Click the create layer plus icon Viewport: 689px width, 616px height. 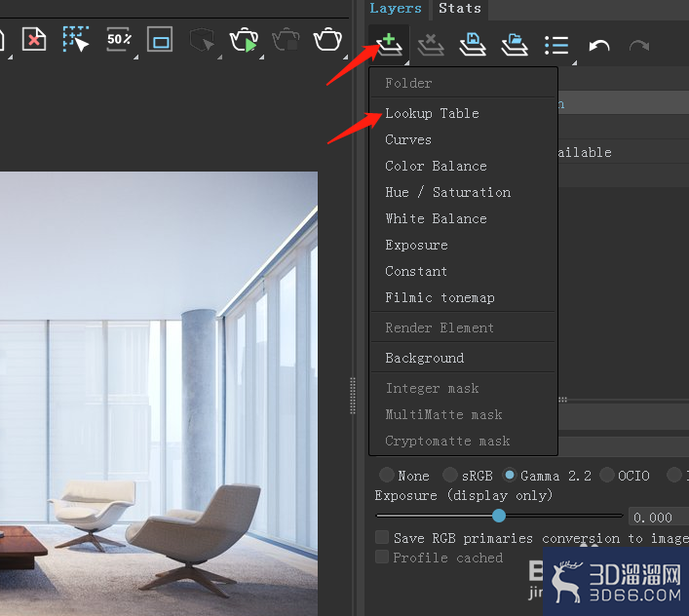coord(389,45)
